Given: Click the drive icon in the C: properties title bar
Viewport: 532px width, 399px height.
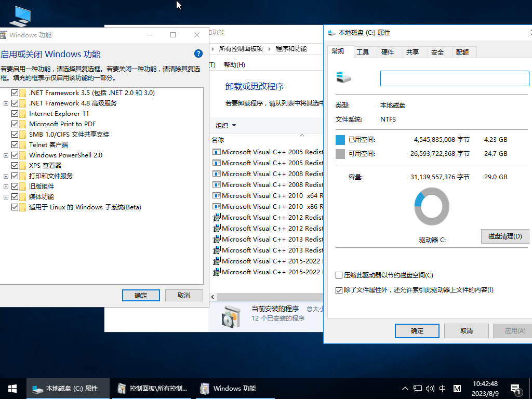Looking at the screenshot, I should [x=332, y=33].
